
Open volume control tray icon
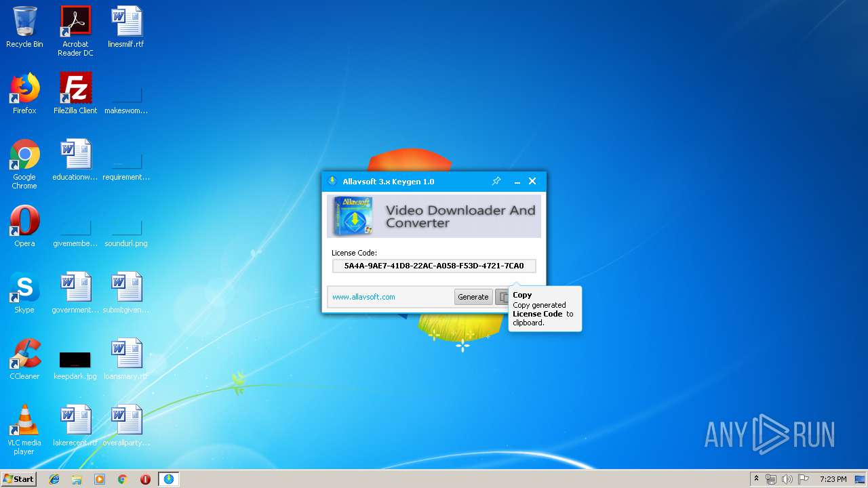[787, 479]
